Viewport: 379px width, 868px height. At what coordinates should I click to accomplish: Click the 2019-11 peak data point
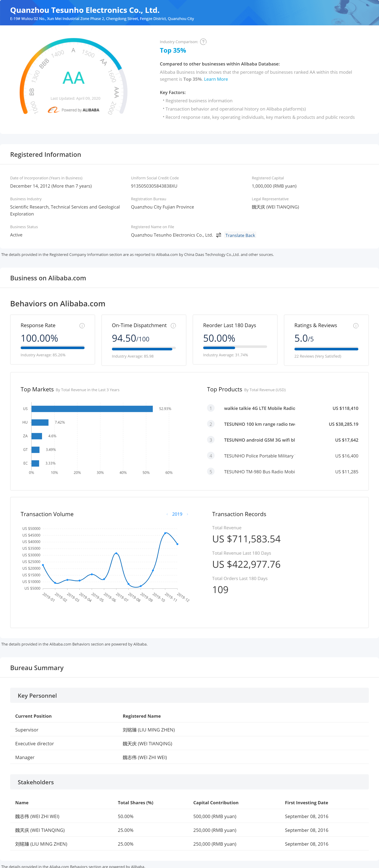coord(165,533)
